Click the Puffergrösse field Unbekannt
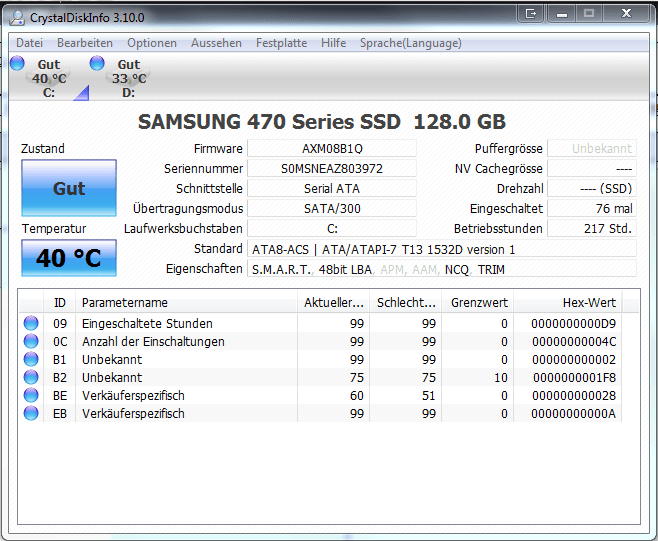 [592, 149]
